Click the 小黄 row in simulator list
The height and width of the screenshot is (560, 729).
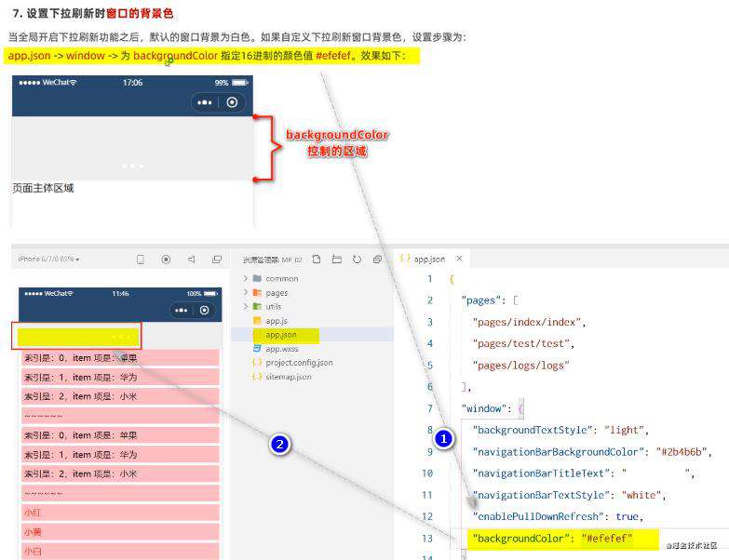click(x=120, y=532)
